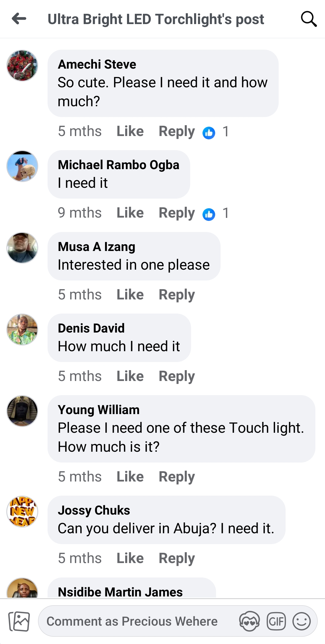
Task: Focus the 'Comment as Precious Wehere' field
Action: pyautogui.click(x=132, y=621)
